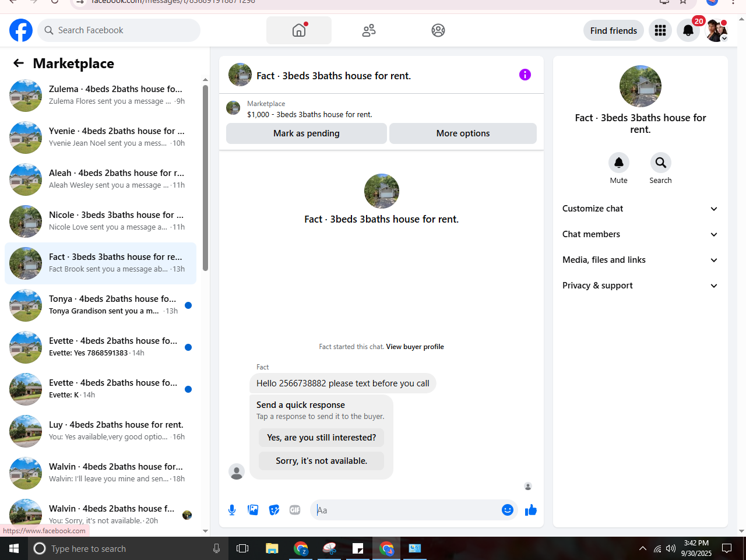746x560 pixels.
Task: Show hidden system tray icons
Action: (642, 548)
